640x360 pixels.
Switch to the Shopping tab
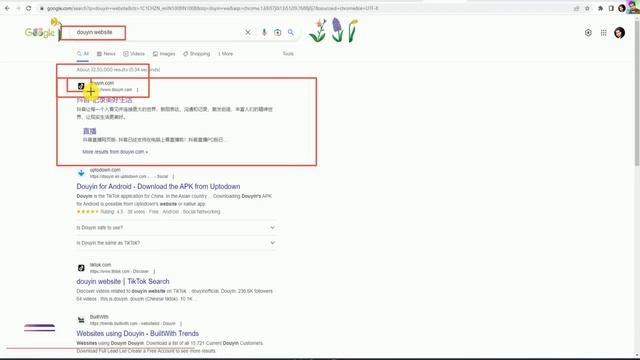(196, 54)
